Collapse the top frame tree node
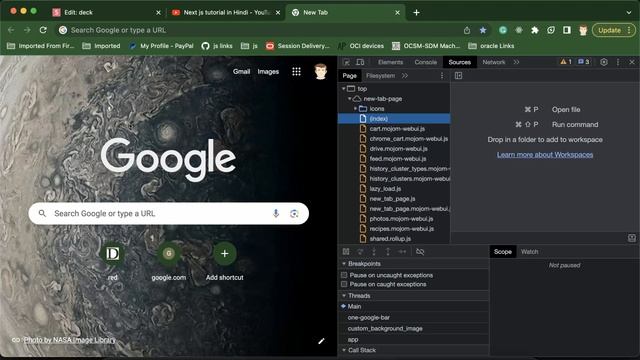The image size is (640, 360). click(344, 89)
